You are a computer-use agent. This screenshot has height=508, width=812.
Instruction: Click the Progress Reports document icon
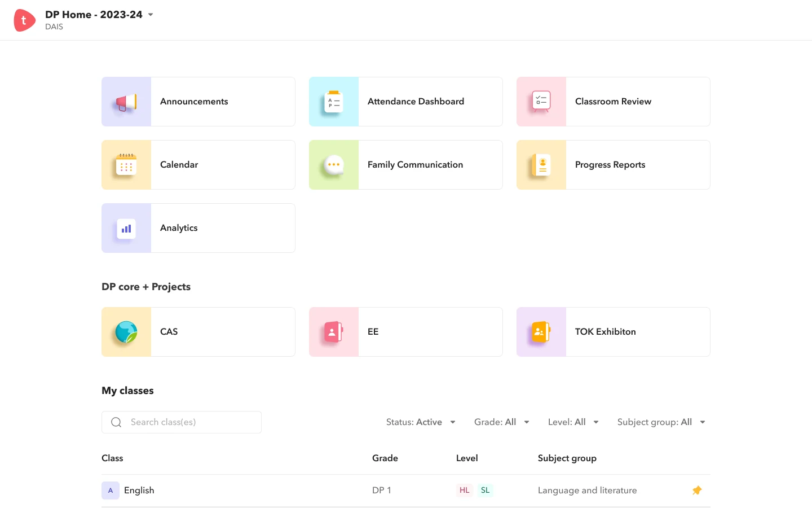(541, 165)
